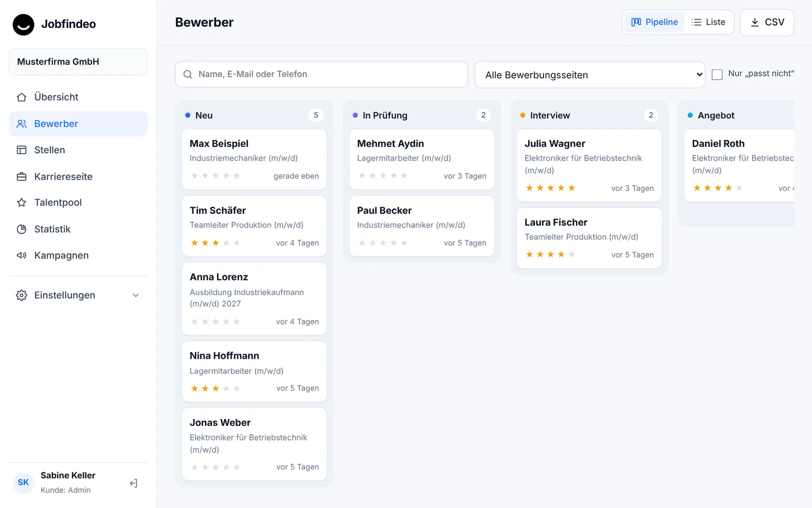Screen dimensions: 812x508
Task: Click the Talentpool star icon
Action: pyautogui.click(x=21, y=203)
